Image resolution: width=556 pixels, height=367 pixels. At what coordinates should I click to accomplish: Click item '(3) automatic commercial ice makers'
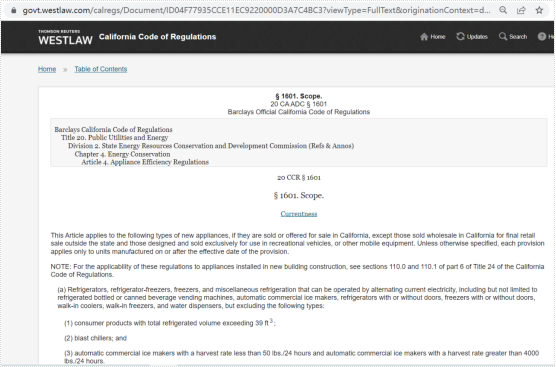[x=301, y=357]
